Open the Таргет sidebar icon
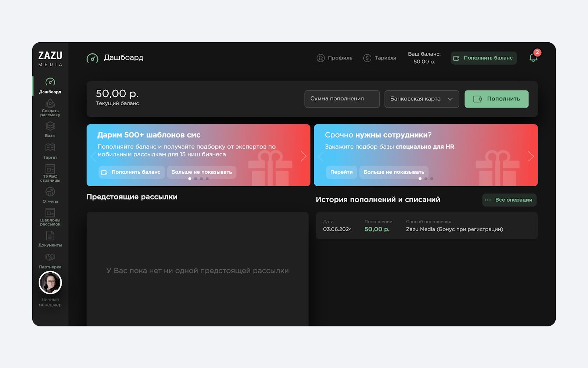Image resolution: width=588 pixels, height=368 pixels. (x=50, y=148)
